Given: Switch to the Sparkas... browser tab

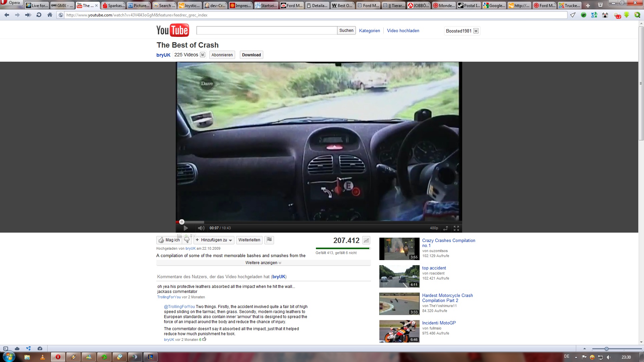Looking at the screenshot, I should (x=114, y=6).
